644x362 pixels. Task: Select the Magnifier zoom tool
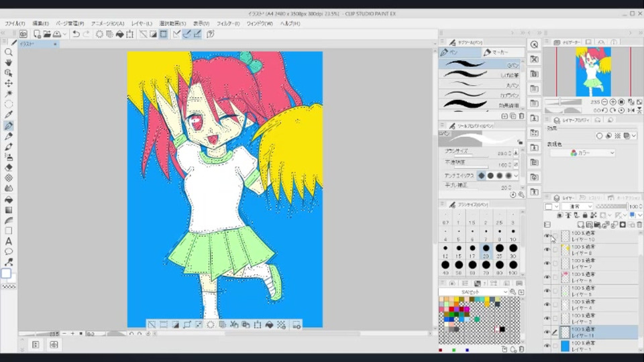tap(9, 52)
